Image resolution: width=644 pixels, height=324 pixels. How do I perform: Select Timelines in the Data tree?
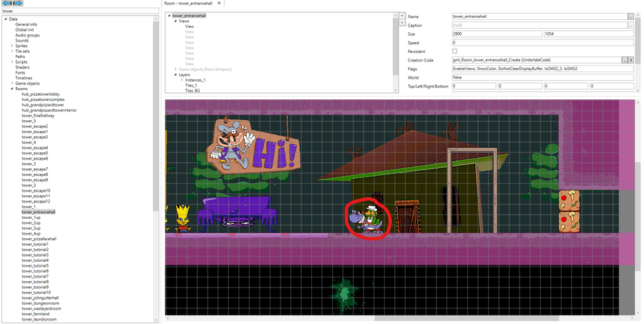tap(24, 78)
